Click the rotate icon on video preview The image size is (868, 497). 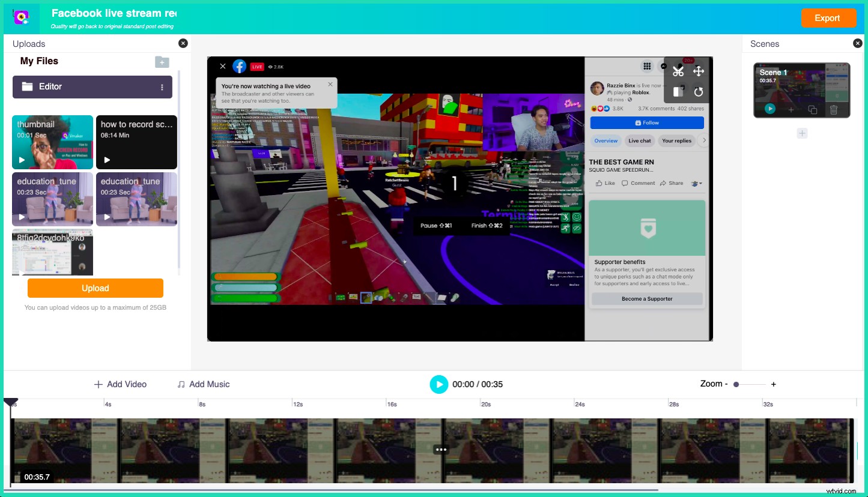click(x=699, y=92)
